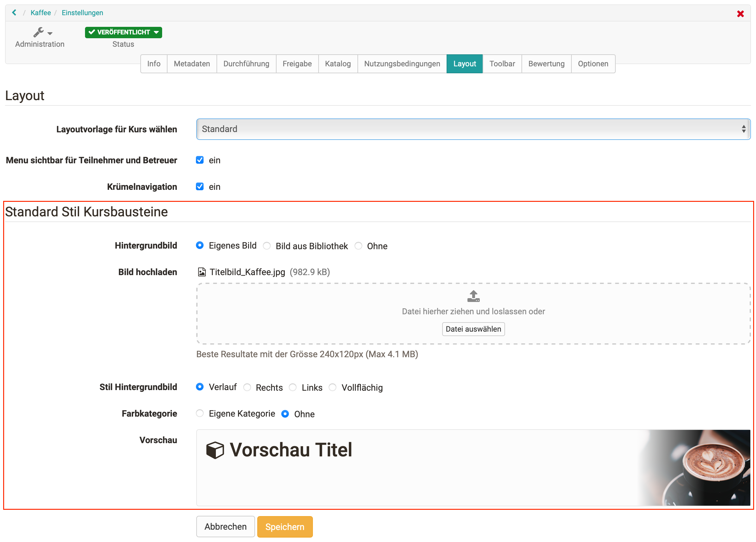Image resolution: width=756 pixels, height=542 pixels.
Task: Click the cube icon in the preview title
Action: (x=215, y=450)
